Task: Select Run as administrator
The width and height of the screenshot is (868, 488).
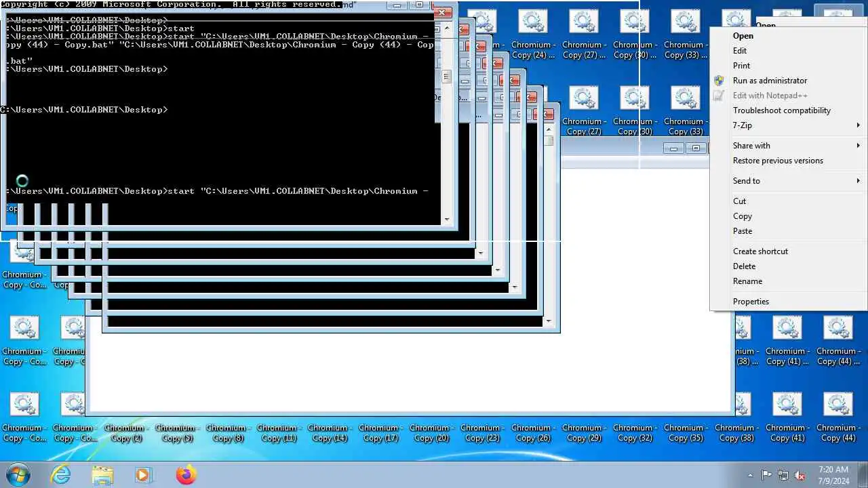Action: click(788, 81)
